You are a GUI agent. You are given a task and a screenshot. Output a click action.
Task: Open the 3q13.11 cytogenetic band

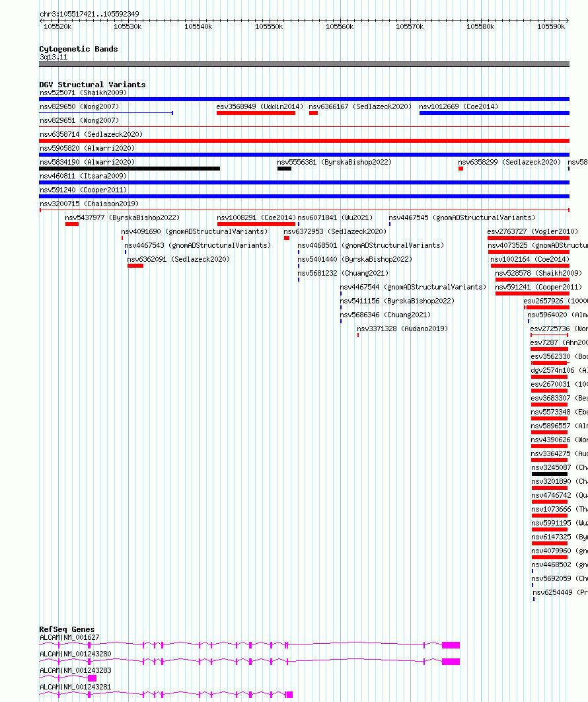[305, 65]
